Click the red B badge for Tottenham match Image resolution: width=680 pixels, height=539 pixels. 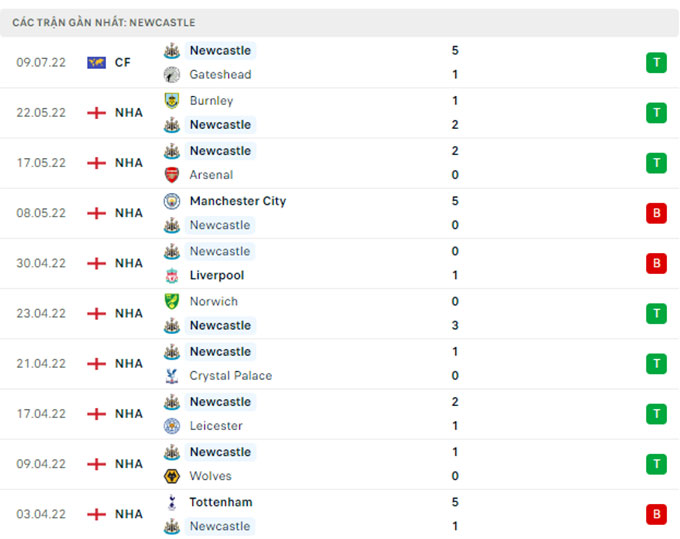pos(656,514)
